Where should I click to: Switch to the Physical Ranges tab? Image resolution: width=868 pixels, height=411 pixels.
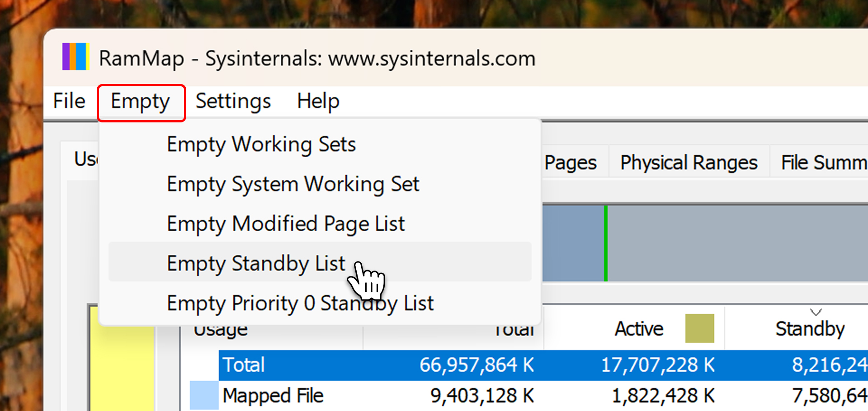click(x=689, y=163)
